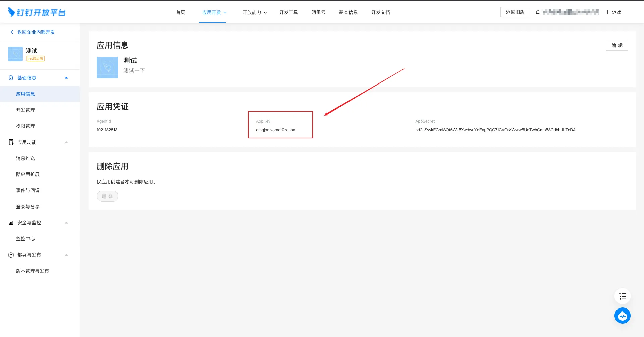The image size is (644, 337).
Task: Open the 开放能力 dropdown menu
Action: coord(255,12)
